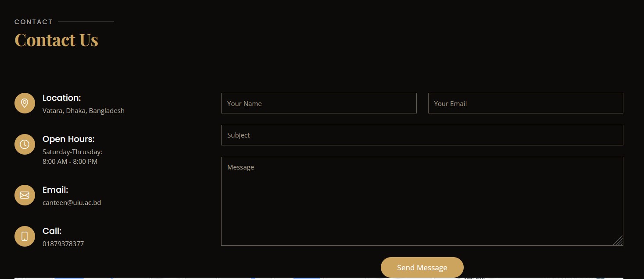The width and height of the screenshot is (644, 279).
Task: Click the phone number 01879378377
Action: tap(63, 244)
